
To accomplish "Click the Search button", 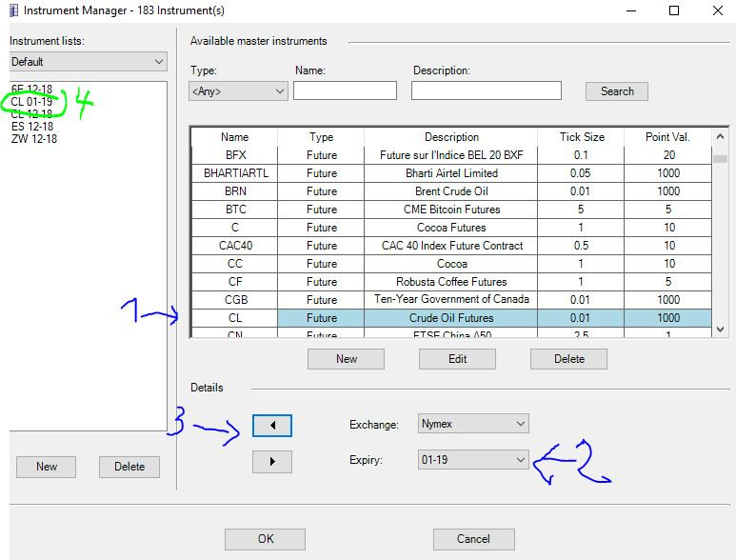I will [x=617, y=91].
